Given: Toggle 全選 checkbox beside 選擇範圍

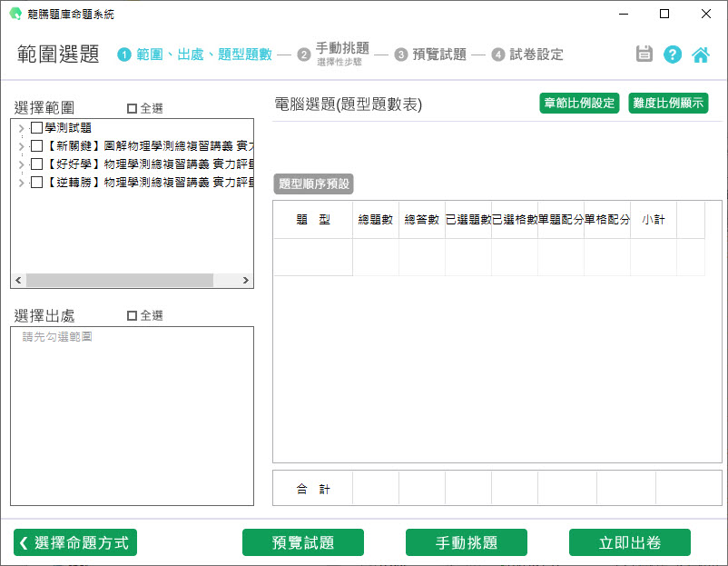Looking at the screenshot, I should click(133, 108).
